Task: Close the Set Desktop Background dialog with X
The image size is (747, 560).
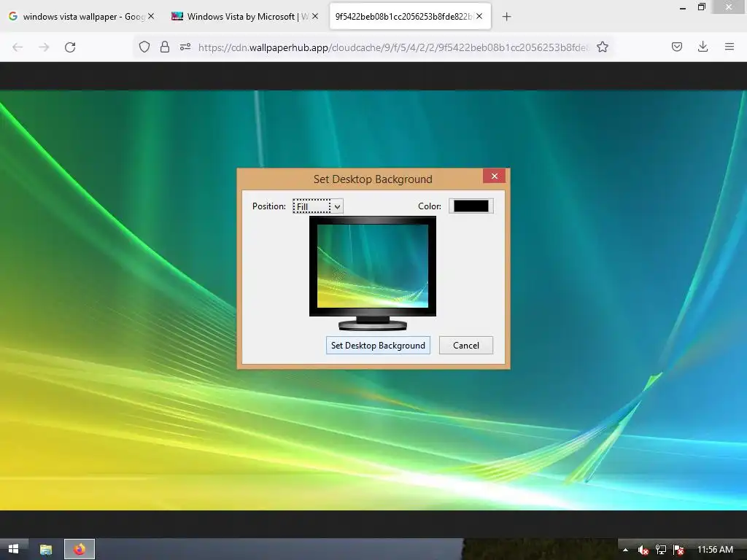Action: [495, 176]
